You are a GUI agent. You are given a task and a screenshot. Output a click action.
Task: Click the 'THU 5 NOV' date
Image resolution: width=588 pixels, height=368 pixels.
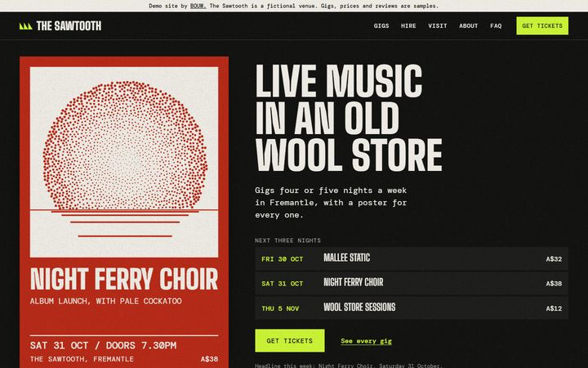tap(280, 308)
